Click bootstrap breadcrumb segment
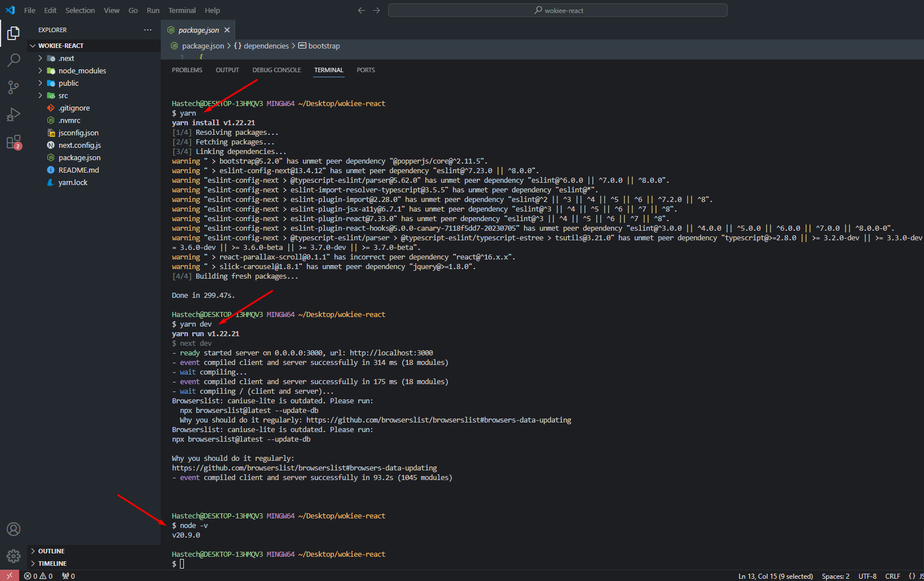Image resolution: width=924 pixels, height=581 pixels. point(319,46)
